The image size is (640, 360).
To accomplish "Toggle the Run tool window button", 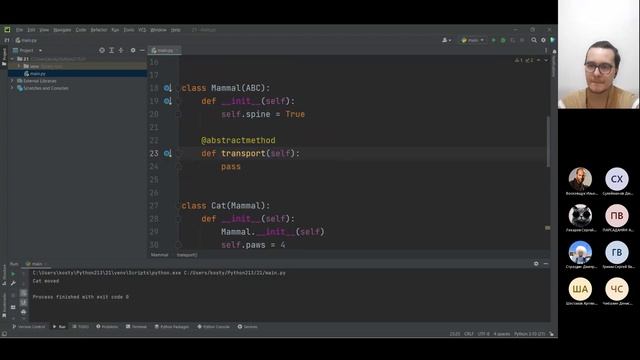I will (x=59, y=327).
